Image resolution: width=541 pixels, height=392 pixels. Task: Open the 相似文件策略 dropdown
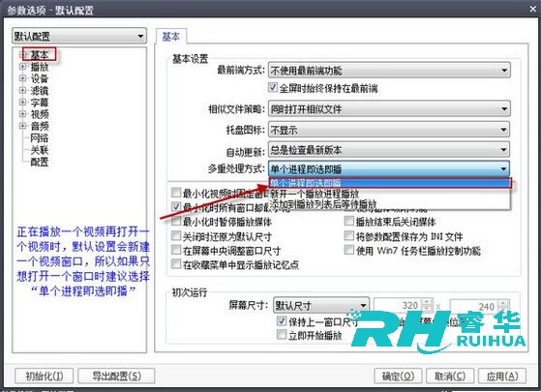(x=389, y=109)
